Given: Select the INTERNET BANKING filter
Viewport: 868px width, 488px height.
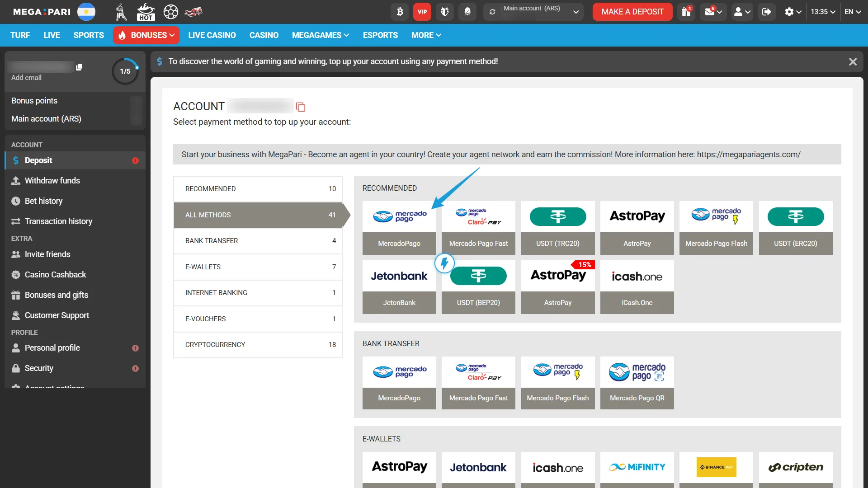Looking at the screenshot, I should [258, 293].
